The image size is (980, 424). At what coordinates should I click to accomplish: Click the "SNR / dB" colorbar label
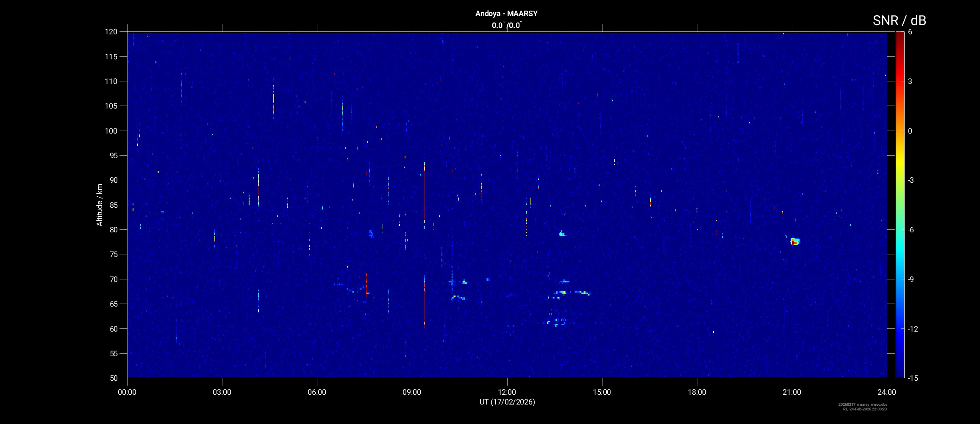tap(899, 20)
